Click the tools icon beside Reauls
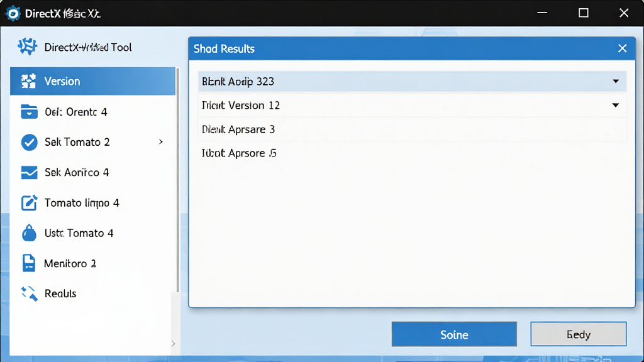The height and width of the screenshot is (362, 644). (x=30, y=293)
